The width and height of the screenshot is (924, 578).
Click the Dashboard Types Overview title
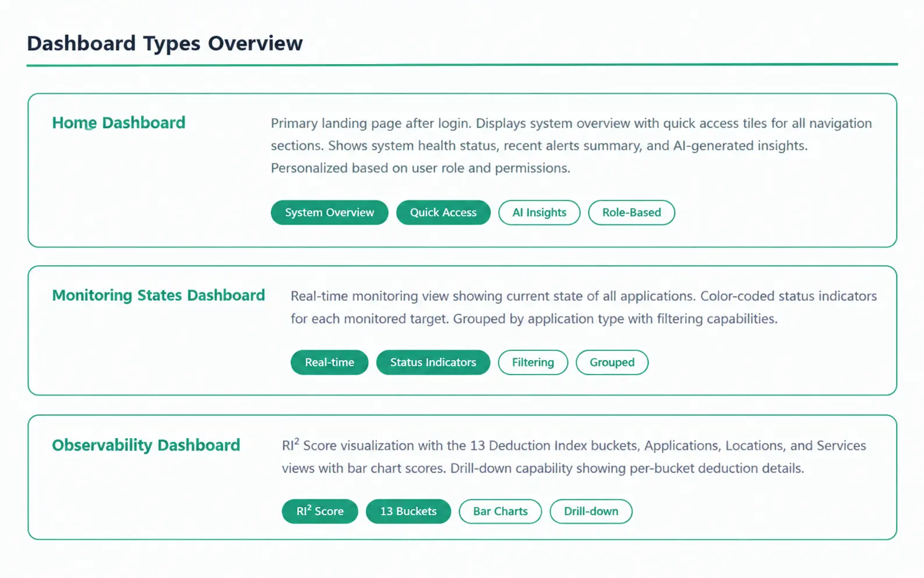tap(165, 43)
